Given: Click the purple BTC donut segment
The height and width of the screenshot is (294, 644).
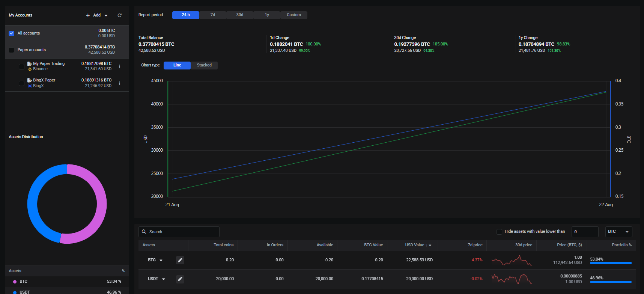Looking at the screenshot, I should click(101, 205).
